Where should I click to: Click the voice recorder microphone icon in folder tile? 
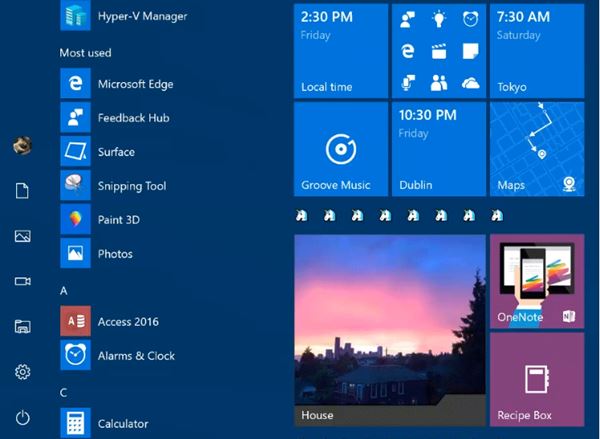pyautogui.click(x=408, y=83)
